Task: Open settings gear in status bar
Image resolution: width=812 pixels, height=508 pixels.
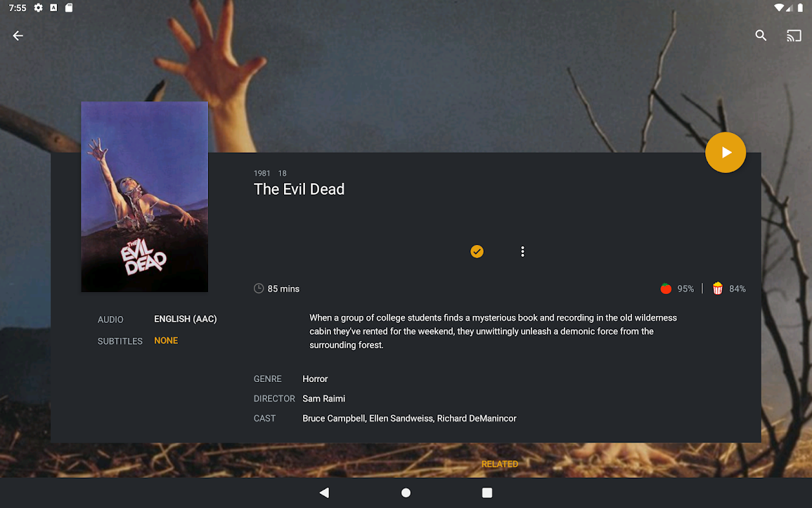Action: [x=39, y=8]
